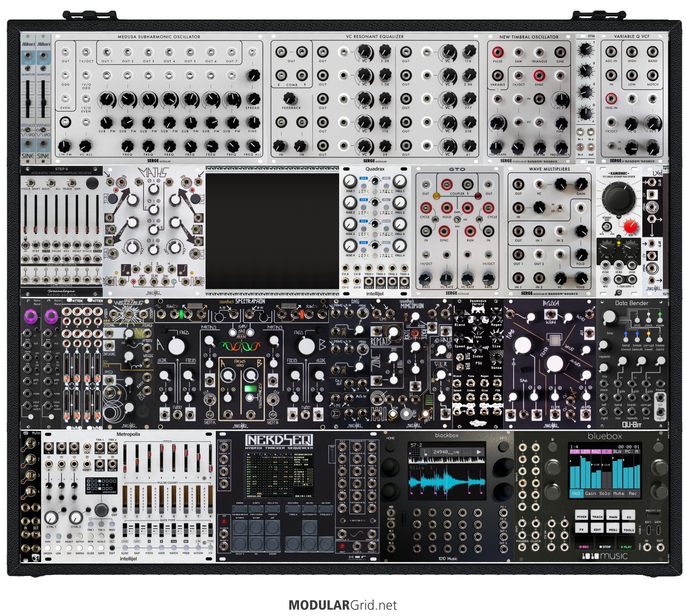Choose the FIR track on bluebox screen
Screen dimensions: 686x616
[574, 452]
